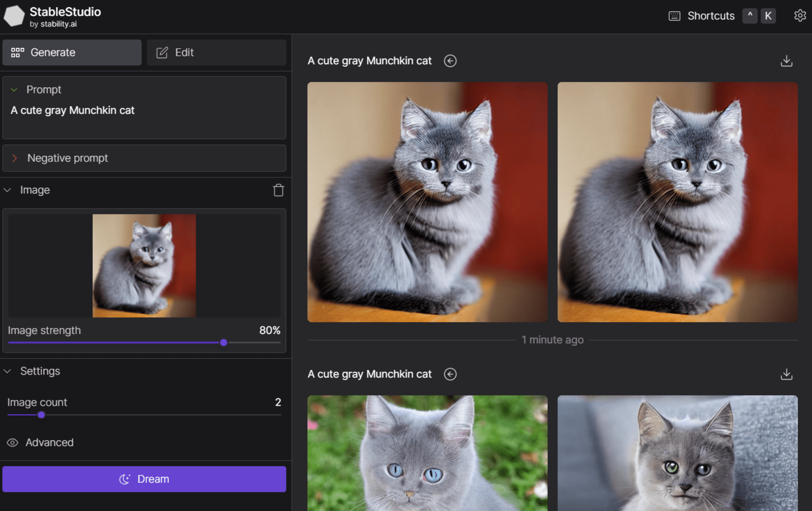The image size is (812, 511).
Task: Click the top 'A cute gray Munchkin cat' title
Action: pyautogui.click(x=369, y=61)
